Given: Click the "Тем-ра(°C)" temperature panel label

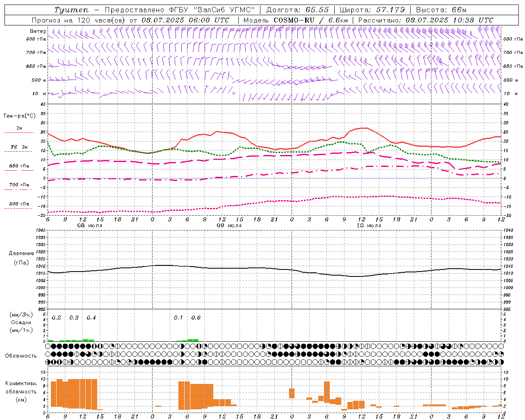Looking at the screenshot, I should (19, 116).
